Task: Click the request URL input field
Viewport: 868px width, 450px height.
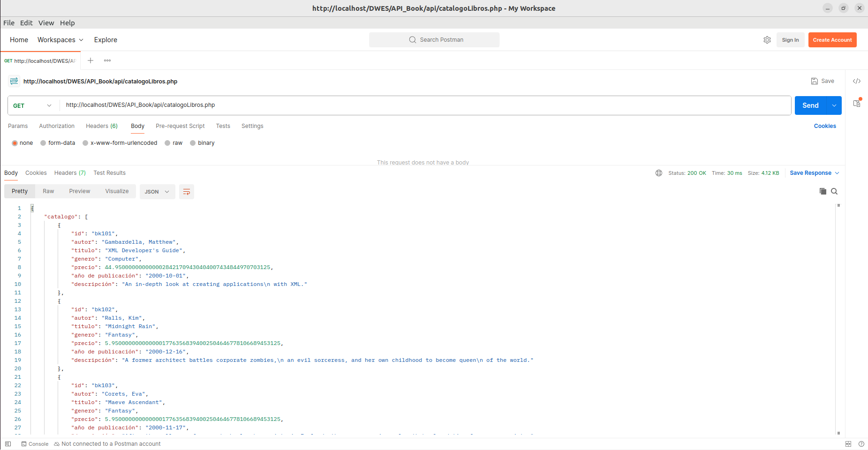Action: (425, 105)
